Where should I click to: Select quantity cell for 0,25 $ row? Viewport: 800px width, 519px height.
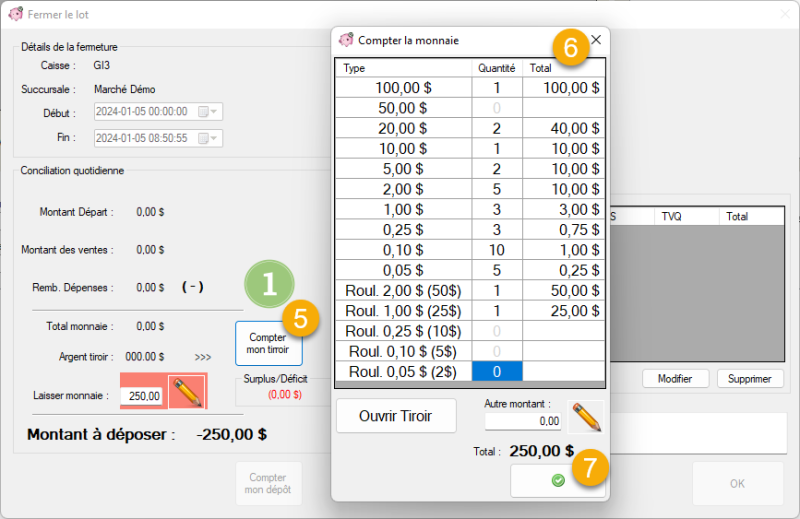click(x=497, y=230)
